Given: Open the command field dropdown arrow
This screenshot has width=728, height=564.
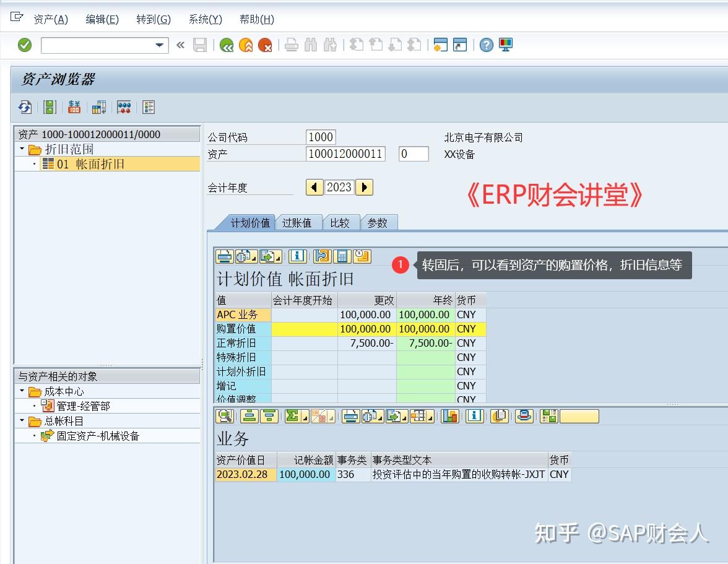Looking at the screenshot, I should click(160, 45).
